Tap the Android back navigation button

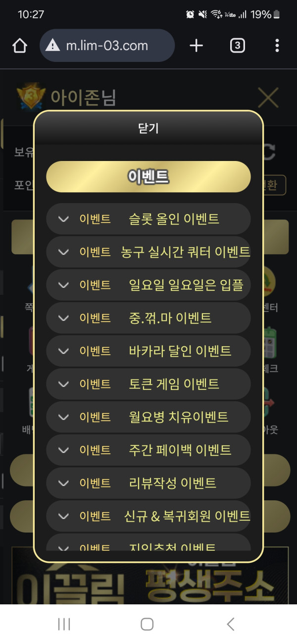click(230, 624)
